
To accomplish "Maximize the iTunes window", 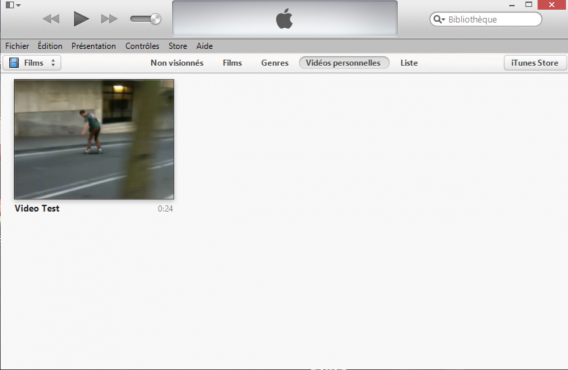I will point(529,5).
